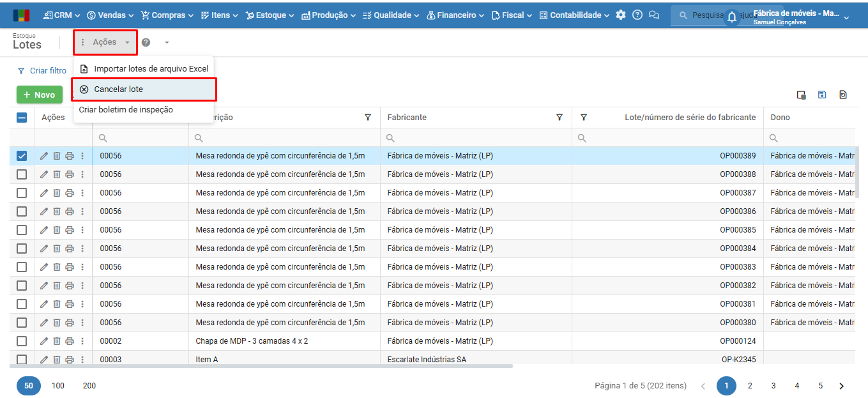Click the blue save layout icon
Viewport: 868px width, 398px height.
822,95
